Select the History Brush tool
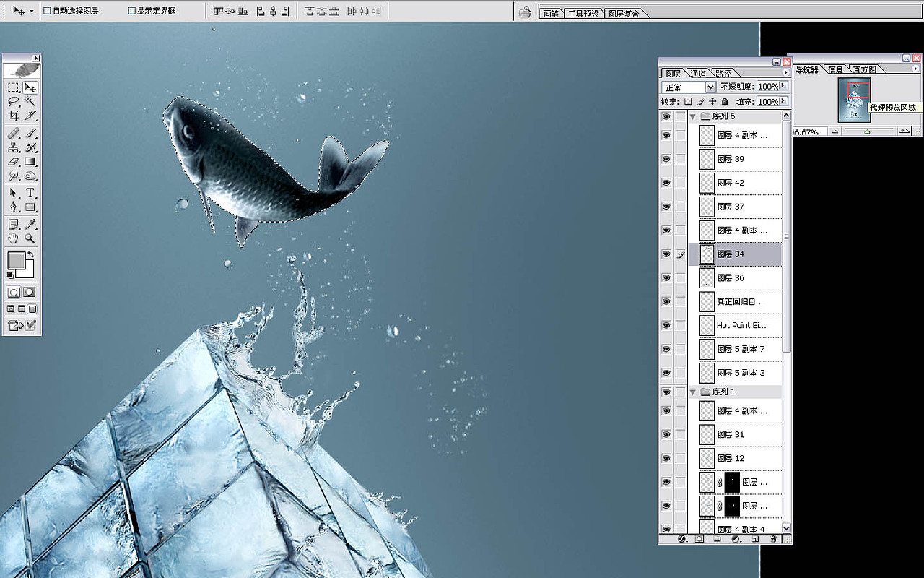The image size is (924, 578). [x=30, y=147]
